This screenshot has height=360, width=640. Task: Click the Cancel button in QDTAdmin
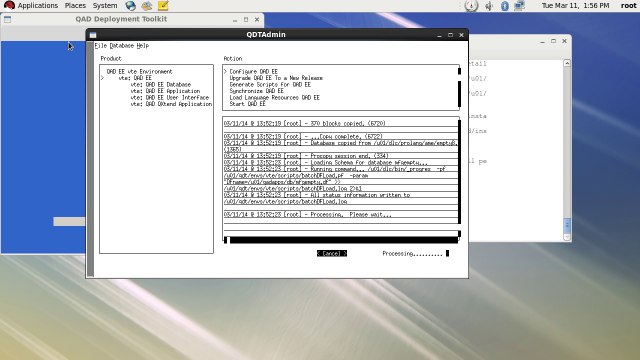coord(332,253)
